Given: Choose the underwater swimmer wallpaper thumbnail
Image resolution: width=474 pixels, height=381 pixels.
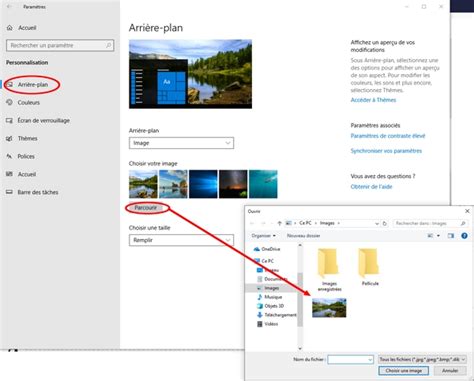Looking at the screenshot, I should click(x=263, y=184).
